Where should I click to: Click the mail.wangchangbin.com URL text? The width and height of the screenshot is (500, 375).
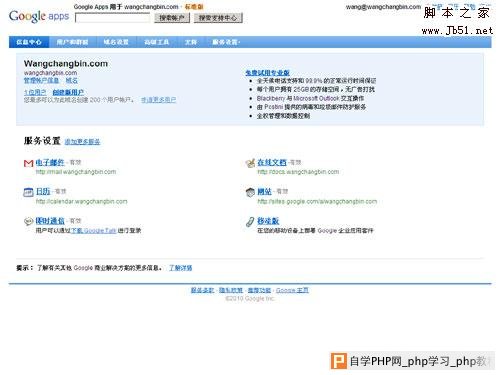[x=76, y=172]
